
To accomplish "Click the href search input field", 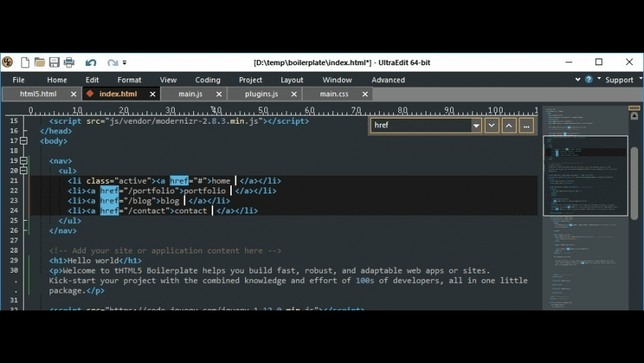I will click(x=420, y=125).
